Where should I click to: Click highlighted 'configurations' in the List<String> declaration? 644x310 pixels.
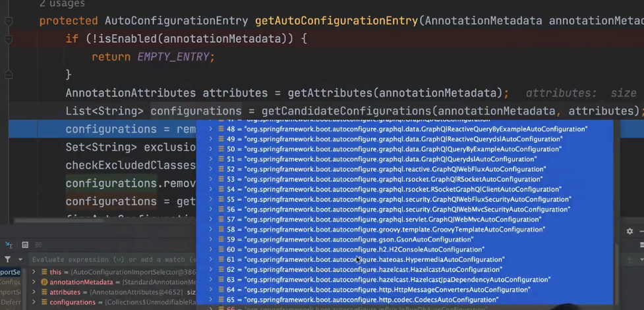(196, 111)
